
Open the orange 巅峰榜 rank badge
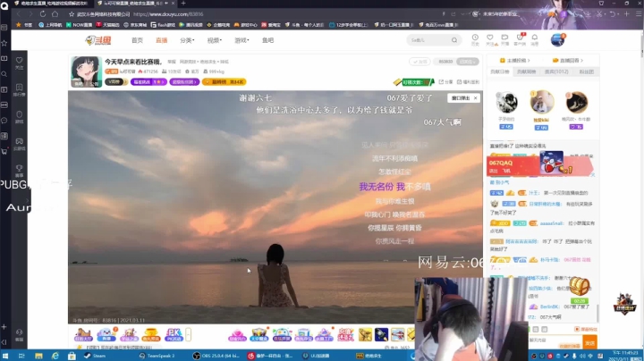point(225,82)
